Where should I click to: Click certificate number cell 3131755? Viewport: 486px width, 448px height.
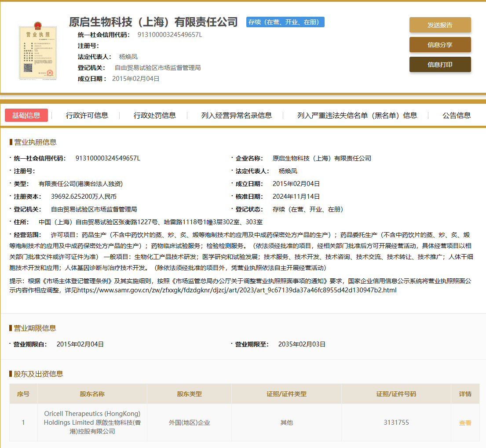click(x=396, y=423)
